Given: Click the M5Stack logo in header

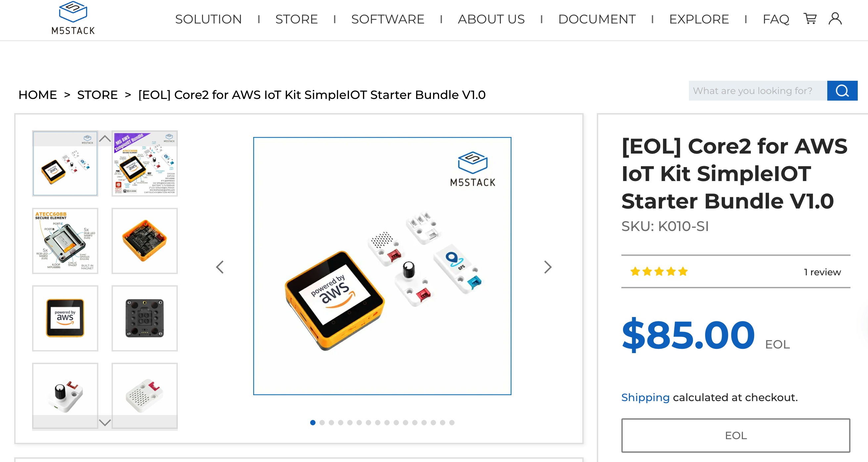Looking at the screenshot, I should pos(73,19).
